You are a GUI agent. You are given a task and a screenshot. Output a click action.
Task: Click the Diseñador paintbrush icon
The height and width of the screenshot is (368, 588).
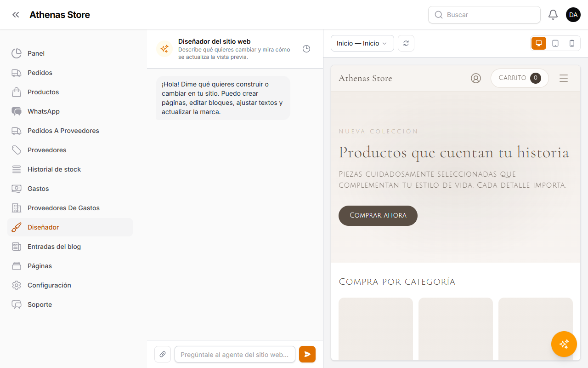click(17, 227)
